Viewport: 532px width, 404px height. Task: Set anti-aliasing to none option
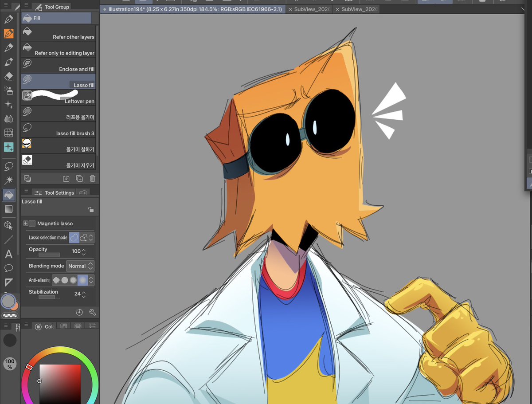tap(56, 280)
